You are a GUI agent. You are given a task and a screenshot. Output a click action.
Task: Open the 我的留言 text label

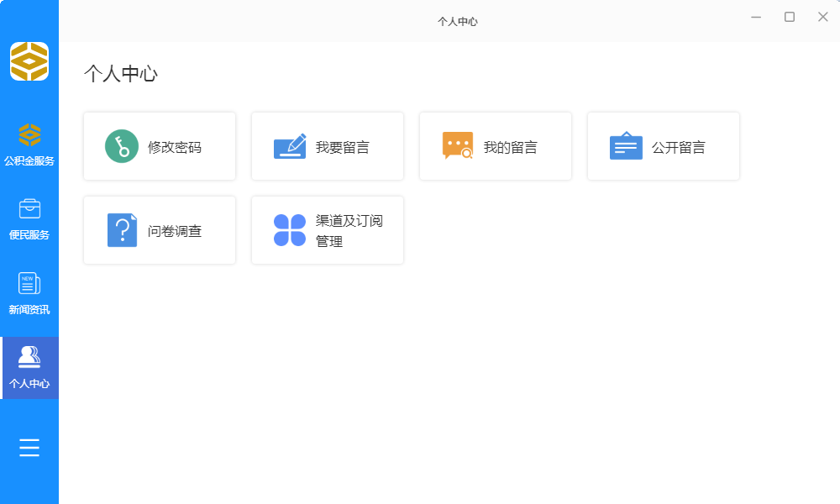point(511,147)
